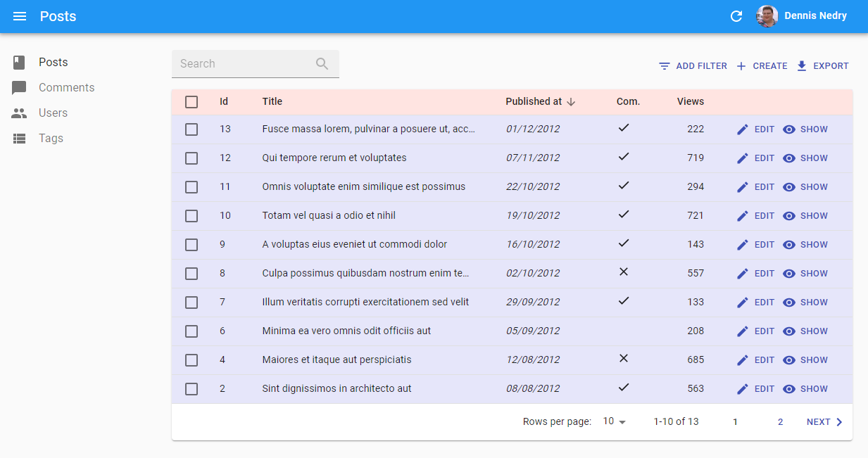868x458 pixels.
Task: Click the Create button
Action: pos(762,66)
